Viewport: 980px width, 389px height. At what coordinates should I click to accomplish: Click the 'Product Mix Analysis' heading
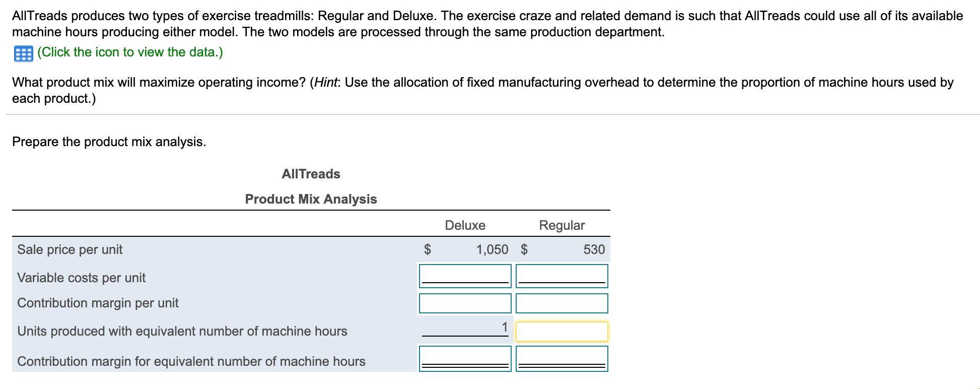click(311, 199)
